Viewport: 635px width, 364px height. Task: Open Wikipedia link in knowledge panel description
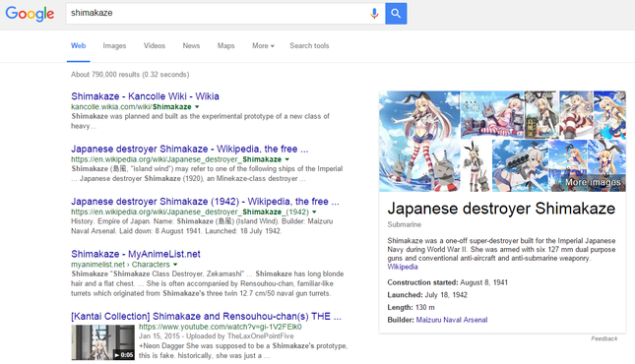pos(402,267)
